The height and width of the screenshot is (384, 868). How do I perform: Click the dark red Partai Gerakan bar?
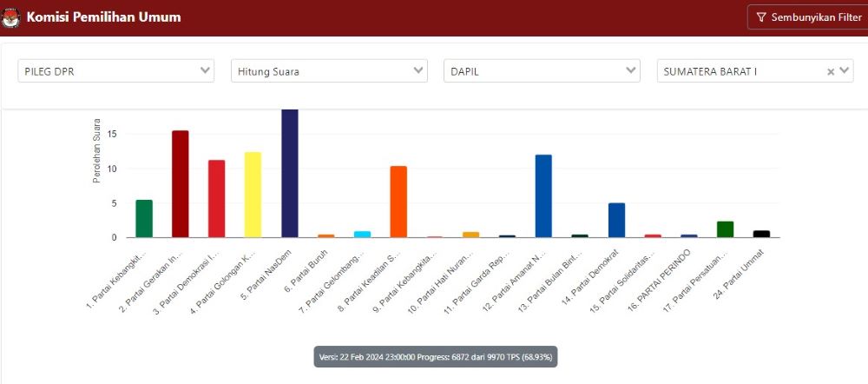tap(181, 184)
